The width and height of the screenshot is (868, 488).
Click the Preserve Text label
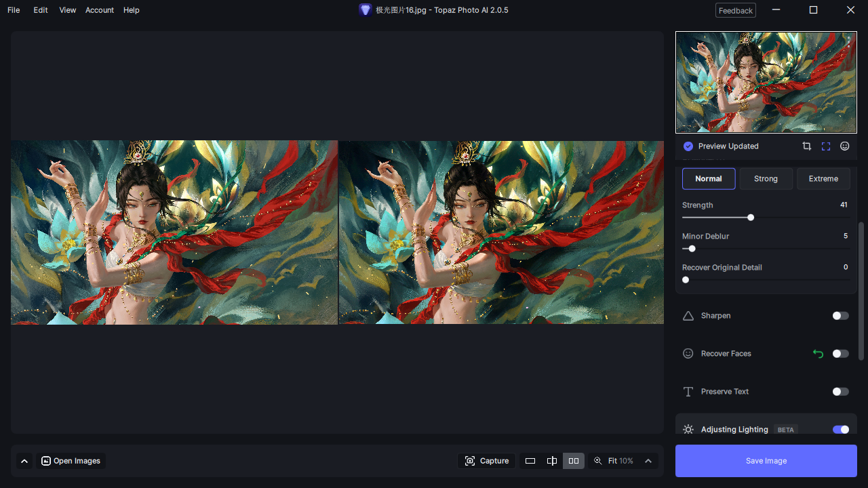point(725,392)
